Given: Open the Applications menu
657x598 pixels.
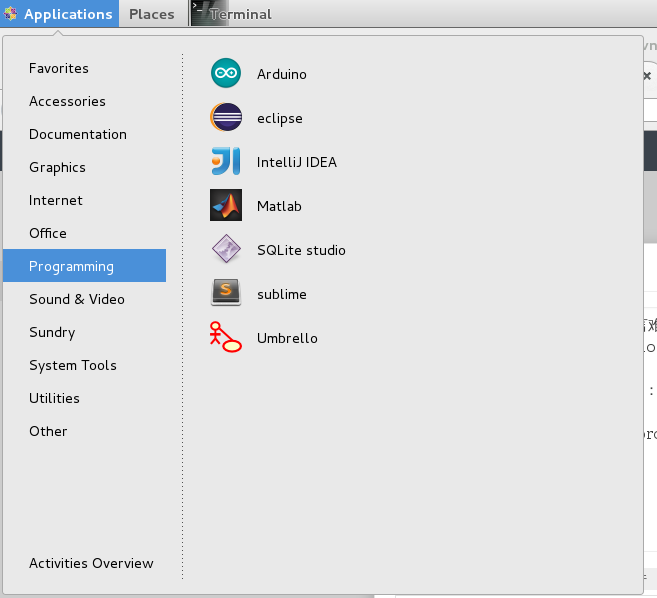Looking at the screenshot, I should click(x=59, y=13).
